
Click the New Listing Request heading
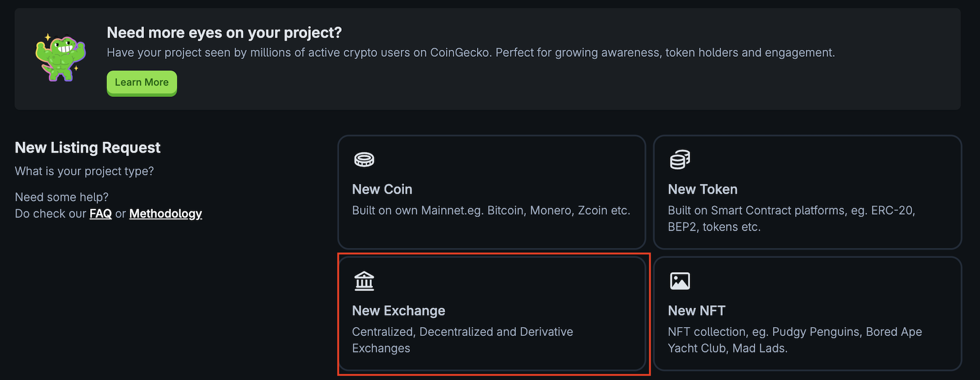87,148
